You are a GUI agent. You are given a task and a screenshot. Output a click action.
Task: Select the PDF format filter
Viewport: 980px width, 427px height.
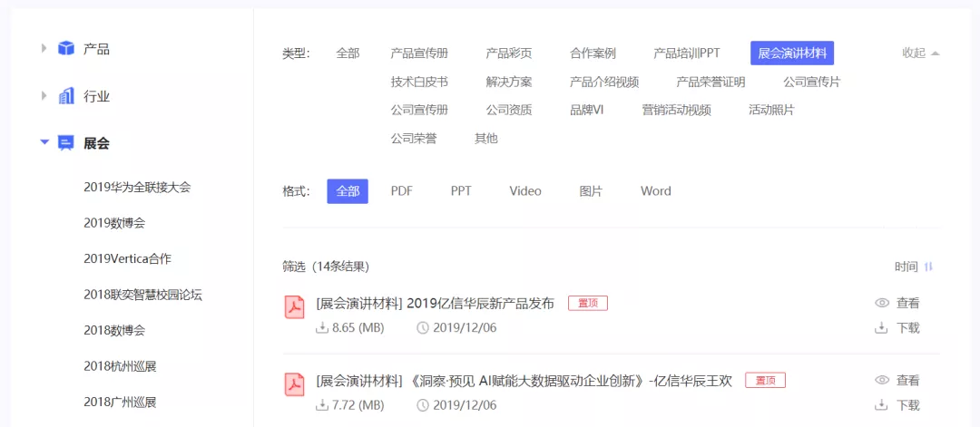click(402, 191)
